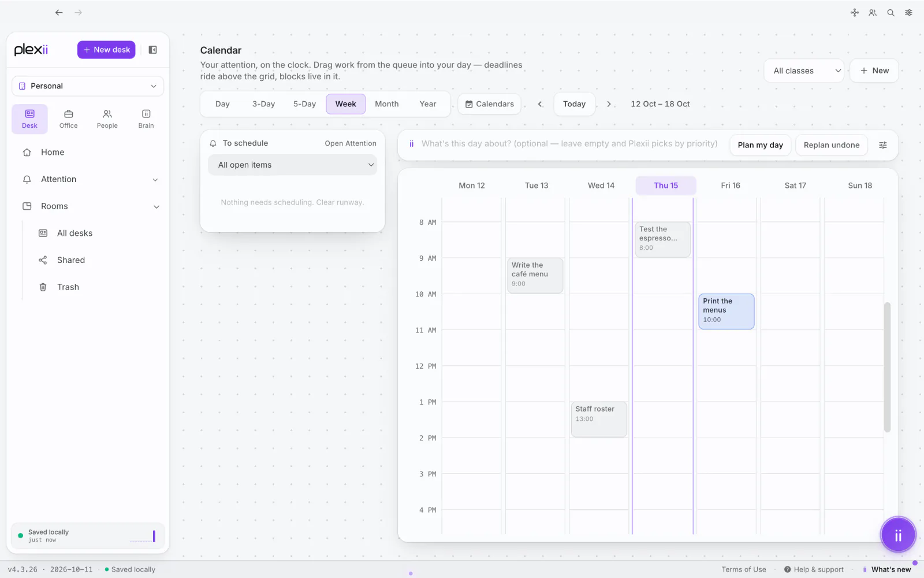
Task: Open planner settings sliders icon
Action: (883, 145)
